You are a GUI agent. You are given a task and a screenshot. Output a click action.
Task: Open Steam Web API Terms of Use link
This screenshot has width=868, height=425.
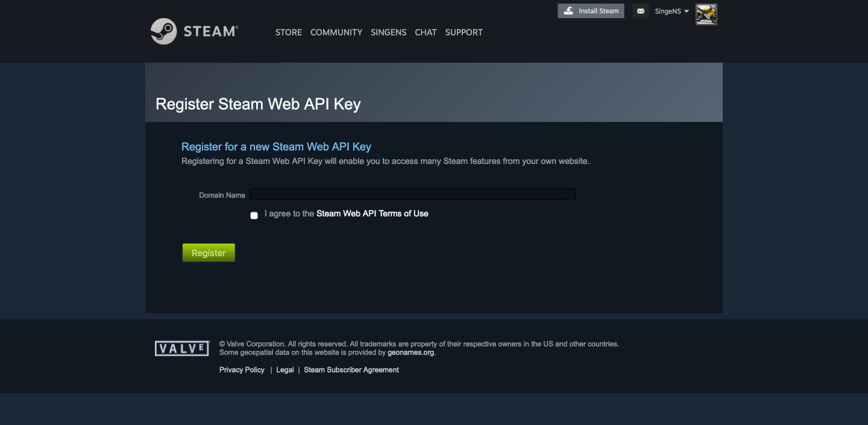373,213
